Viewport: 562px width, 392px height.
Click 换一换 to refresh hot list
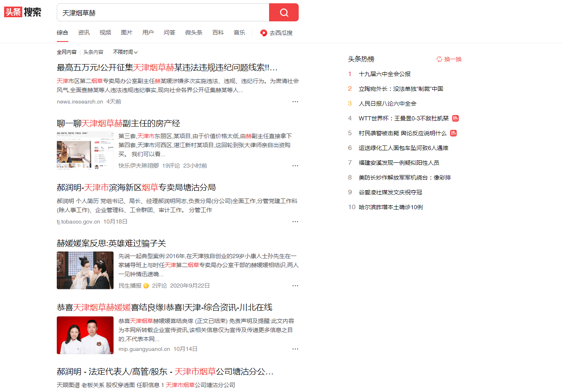click(453, 59)
